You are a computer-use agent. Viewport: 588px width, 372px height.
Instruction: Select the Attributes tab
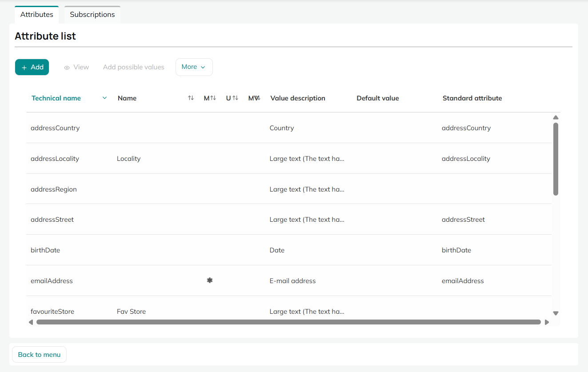(x=37, y=15)
